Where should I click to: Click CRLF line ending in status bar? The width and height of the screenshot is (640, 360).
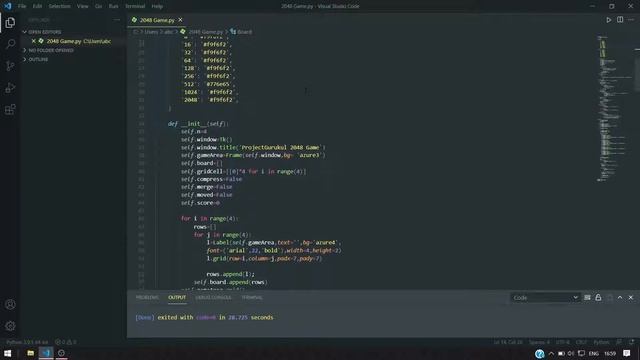click(x=581, y=342)
